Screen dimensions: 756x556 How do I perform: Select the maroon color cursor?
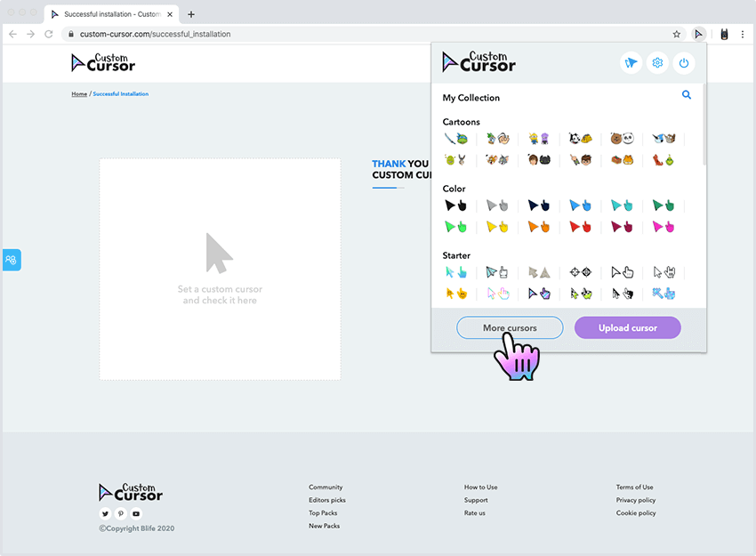pyautogui.click(x=622, y=227)
